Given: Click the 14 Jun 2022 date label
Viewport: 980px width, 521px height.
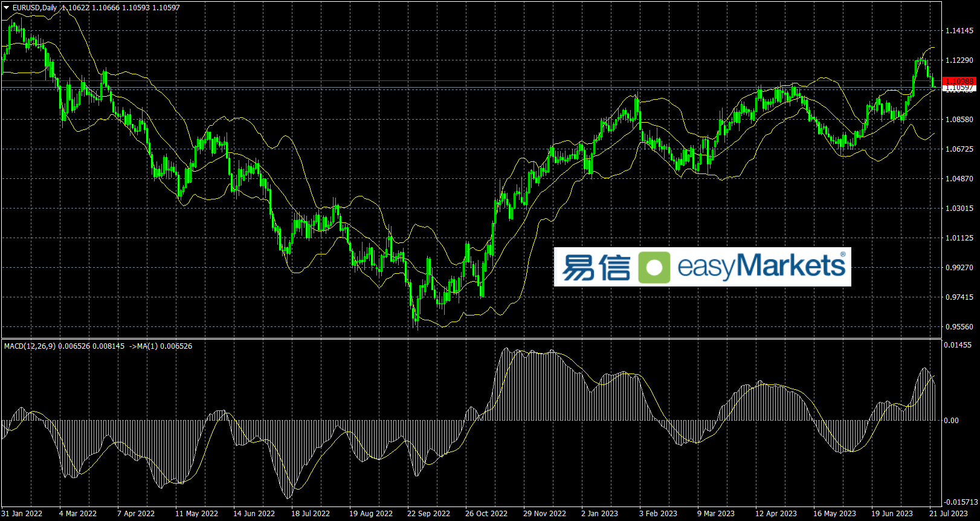Looking at the screenshot, I should 254,514.
